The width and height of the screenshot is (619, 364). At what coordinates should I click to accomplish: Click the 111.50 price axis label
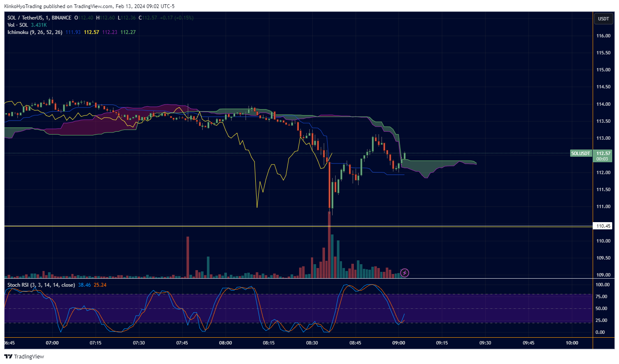pyautogui.click(x=603, y=189)
